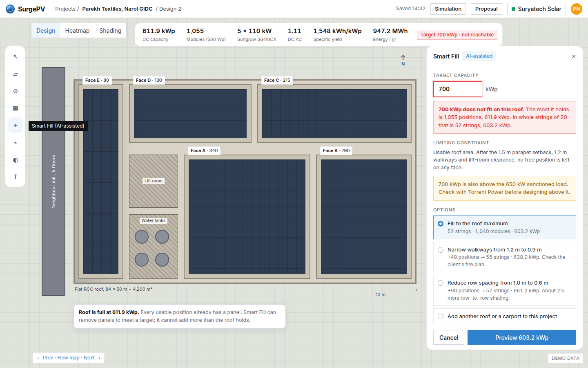The width and height of the screenshot is (588, 368).
Task: Select Reduce row spacing to 0.6 m
Action: tap(505, 290)
